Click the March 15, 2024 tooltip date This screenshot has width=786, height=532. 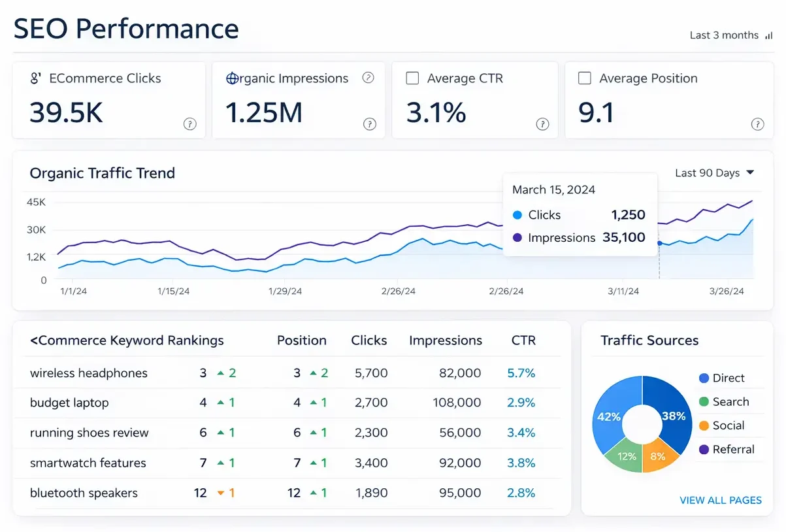[553, 190]
